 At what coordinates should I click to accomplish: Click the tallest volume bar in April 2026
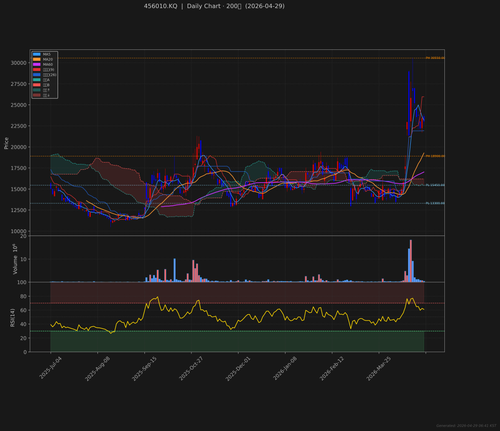point(411,261)
